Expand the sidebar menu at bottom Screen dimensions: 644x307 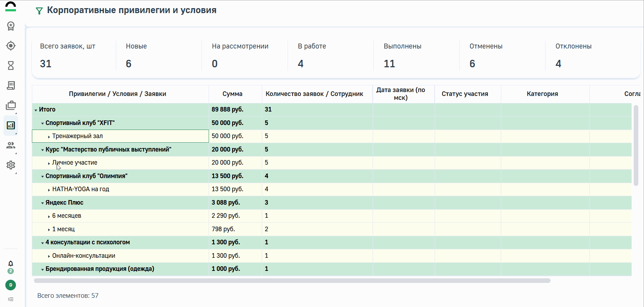(x=11, y=299)
